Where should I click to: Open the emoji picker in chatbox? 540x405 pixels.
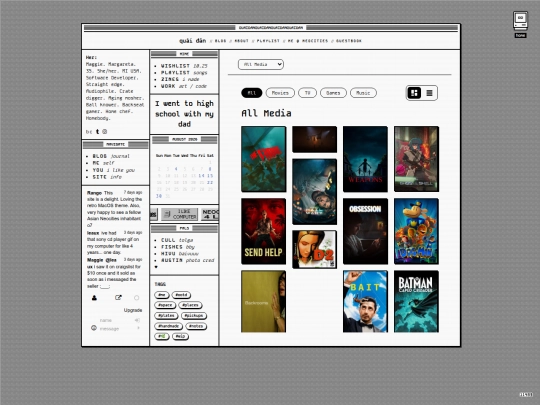click(x=94, y=328)
